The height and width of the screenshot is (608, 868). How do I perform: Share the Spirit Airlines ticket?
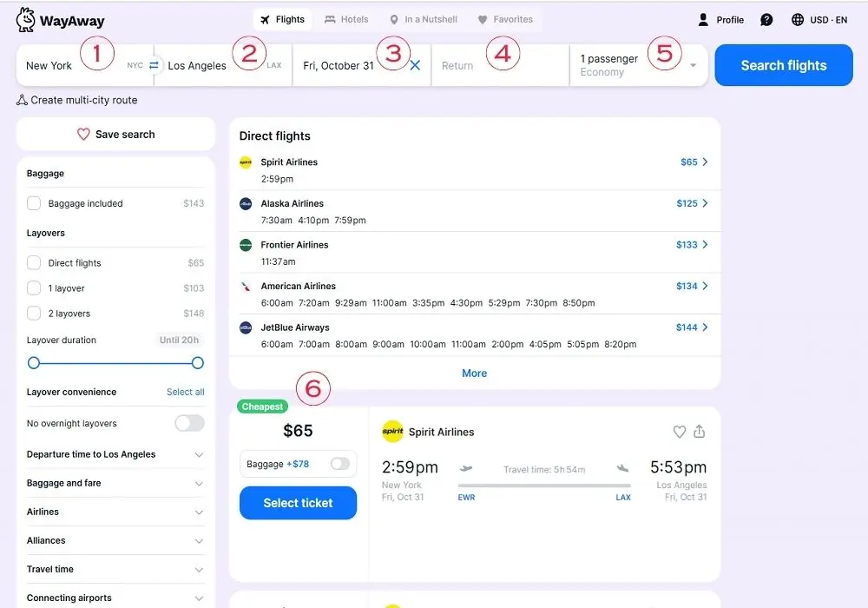pyautogui.click(x=699, y=432)
